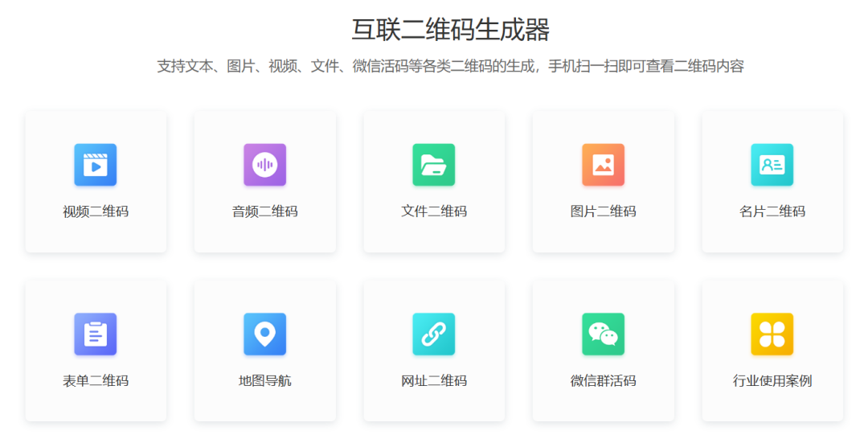Image resolution: width=868 pixels, height=443 pixels.
Task: Select the blue map location pin icon
Action: click(x=264, y=334)
